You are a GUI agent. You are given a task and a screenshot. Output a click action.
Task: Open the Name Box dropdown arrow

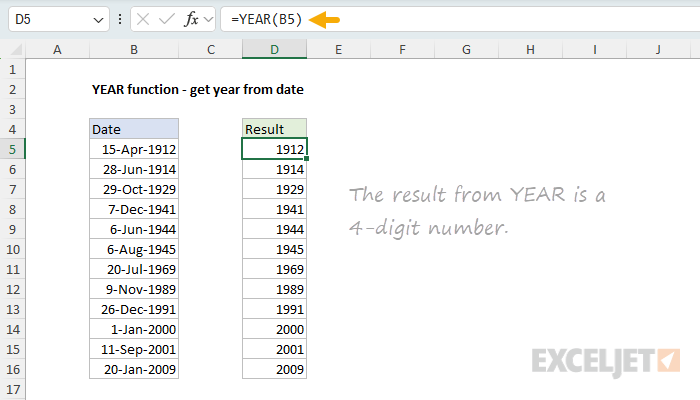click(98, 20)
